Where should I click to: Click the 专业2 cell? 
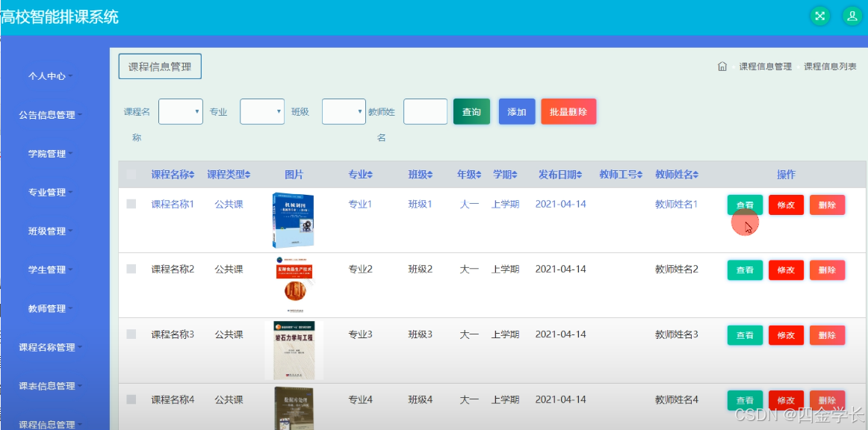pyautogui.click(x=360, y=269)
